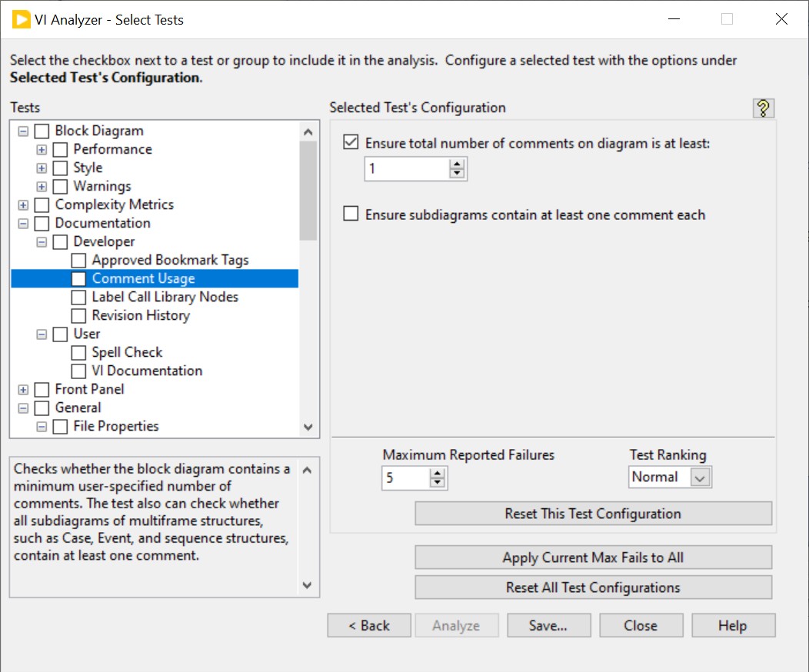
Task: Check the Style tests checkbox
Action: (60, 168)
